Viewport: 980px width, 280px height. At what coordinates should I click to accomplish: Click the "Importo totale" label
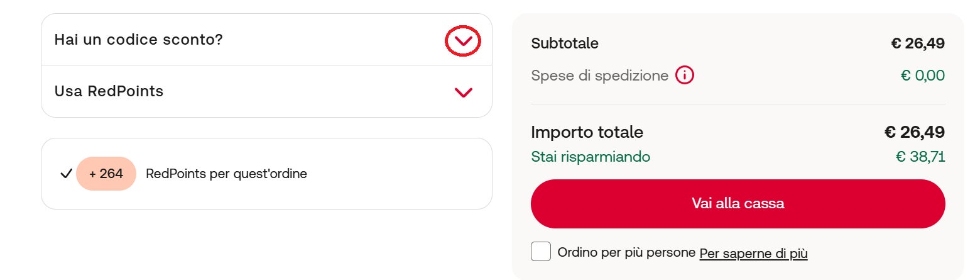587,132
